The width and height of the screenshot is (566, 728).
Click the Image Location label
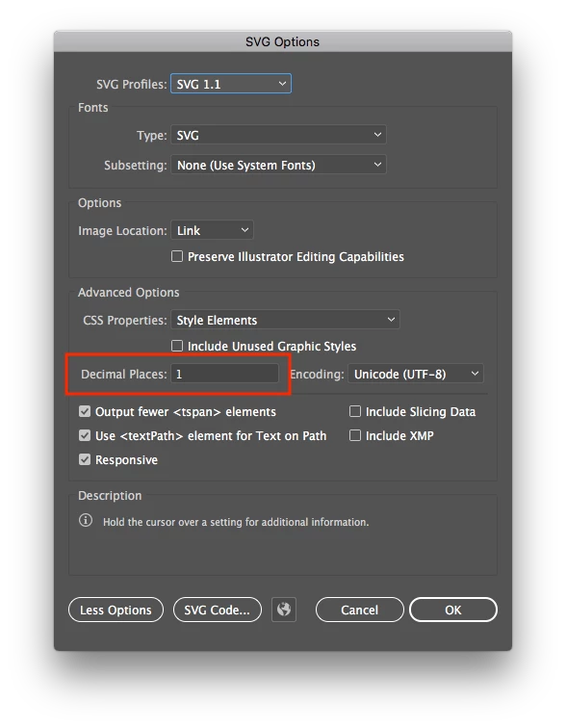point(122,231)
